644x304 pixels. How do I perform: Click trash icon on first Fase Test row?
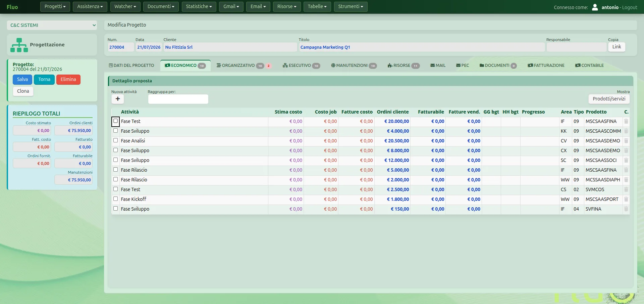click(626, 121)
